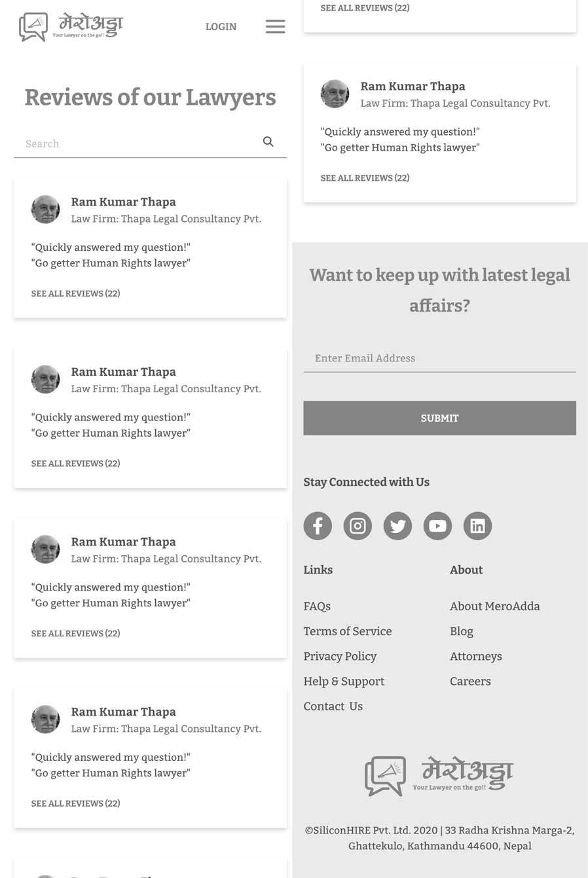Open the FAQs page
This screenshot has width=588, height=878.
click(x=317, y=606)
